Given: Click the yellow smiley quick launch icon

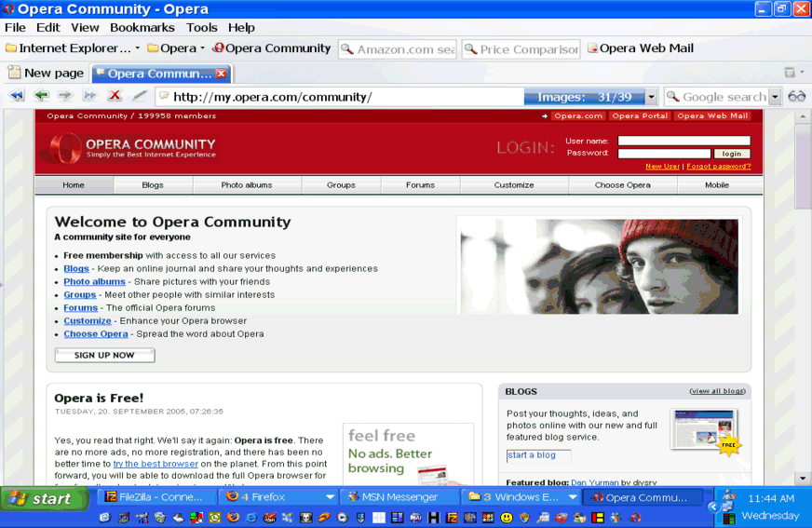Looking at the screenshot, I should tap(507, 517).
